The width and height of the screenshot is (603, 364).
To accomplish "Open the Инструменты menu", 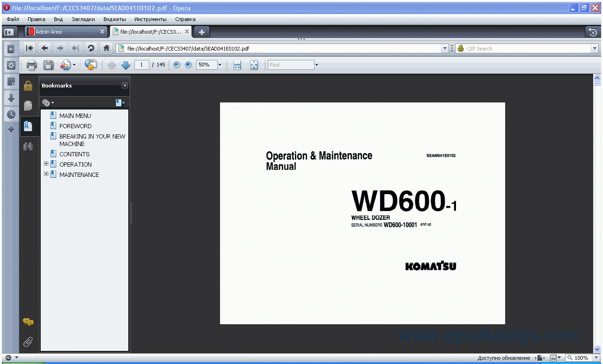I will point(150,19).
